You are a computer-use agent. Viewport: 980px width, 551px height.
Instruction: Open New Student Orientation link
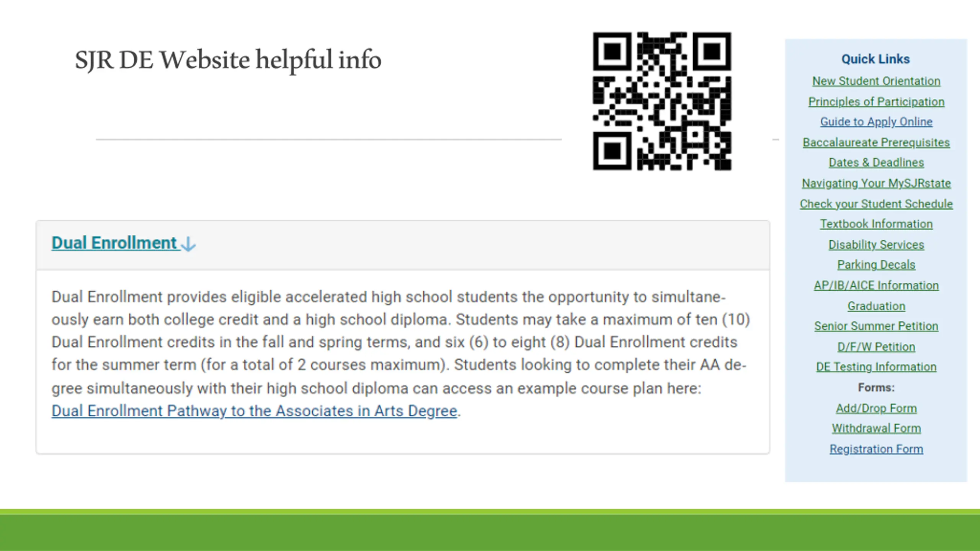[876, 81]
